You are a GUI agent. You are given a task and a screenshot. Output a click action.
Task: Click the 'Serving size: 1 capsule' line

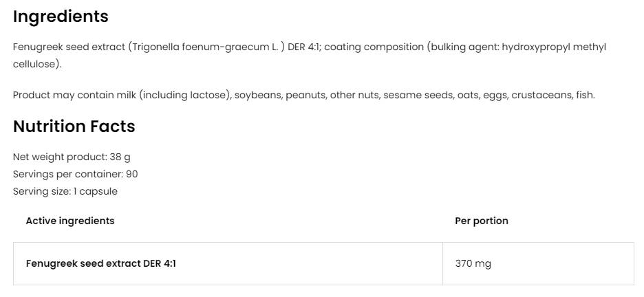(x=65, y=191)
